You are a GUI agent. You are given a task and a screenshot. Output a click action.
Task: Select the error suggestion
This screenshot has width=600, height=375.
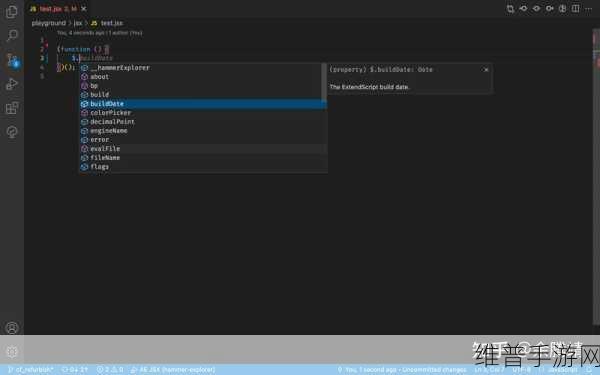[203, 140]
